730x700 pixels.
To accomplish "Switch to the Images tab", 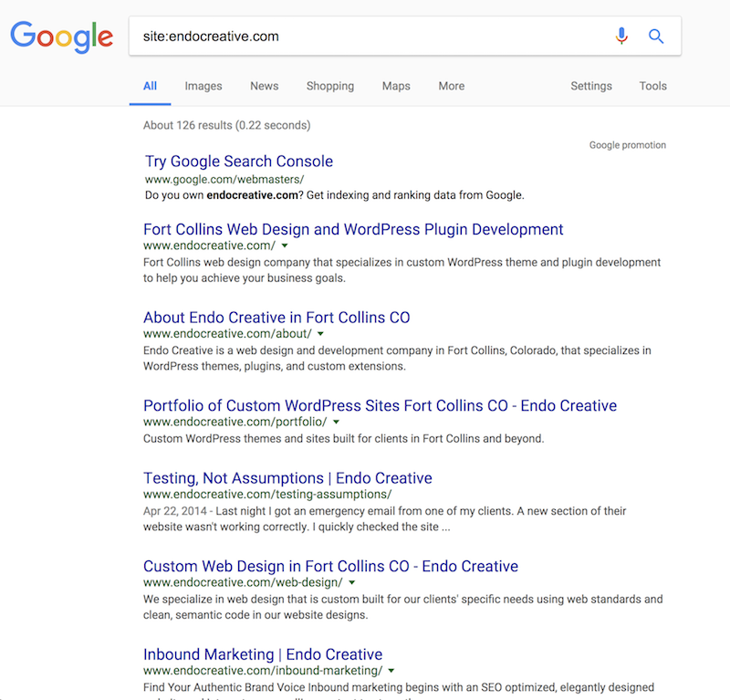I will coord(203,86).
